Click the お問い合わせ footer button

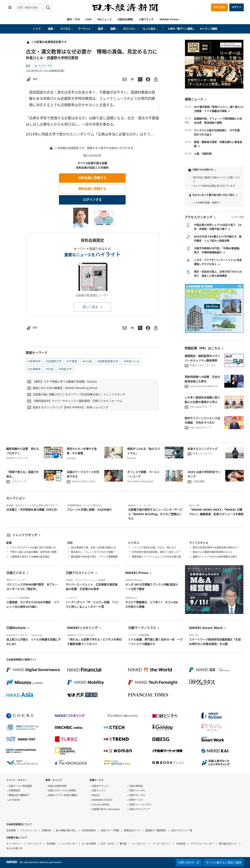coord(188,862)
